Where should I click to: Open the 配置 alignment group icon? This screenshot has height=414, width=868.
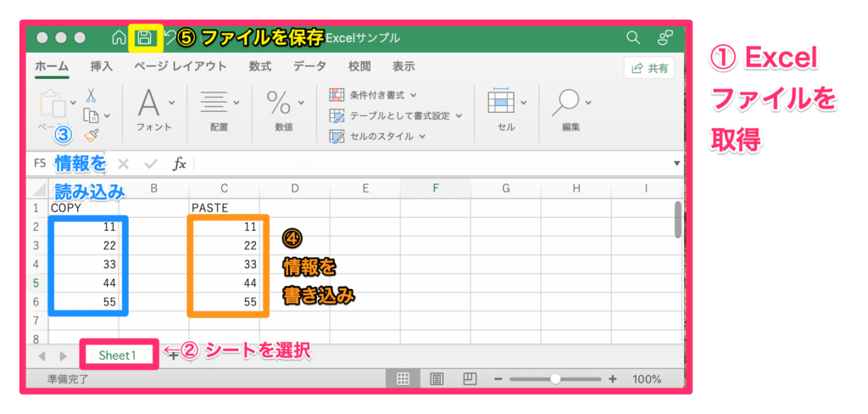pos(213,103)
